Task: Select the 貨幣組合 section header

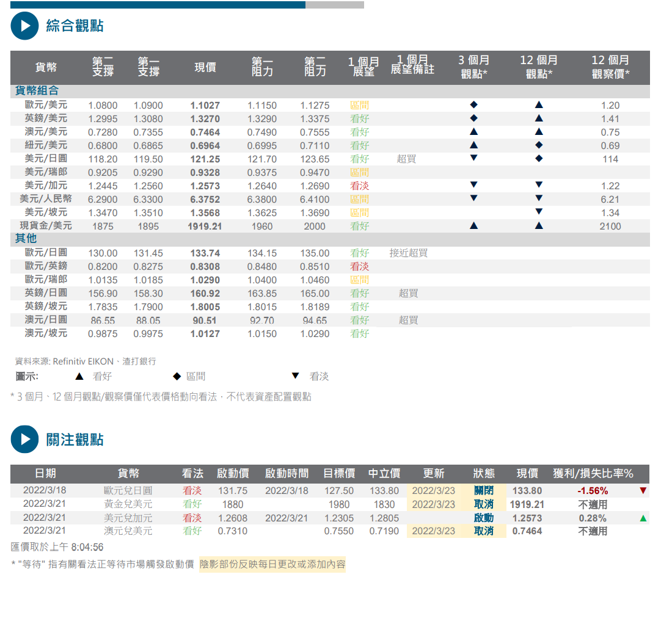Action: point(37,91)
